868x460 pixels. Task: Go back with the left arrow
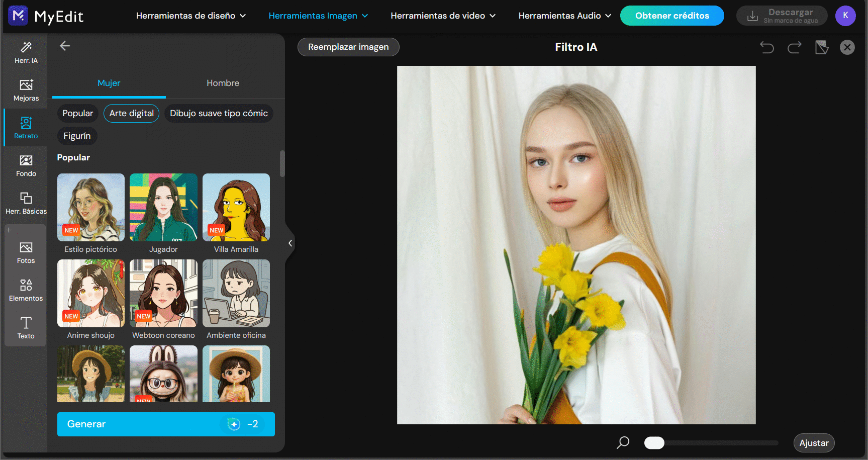[65, 46]
